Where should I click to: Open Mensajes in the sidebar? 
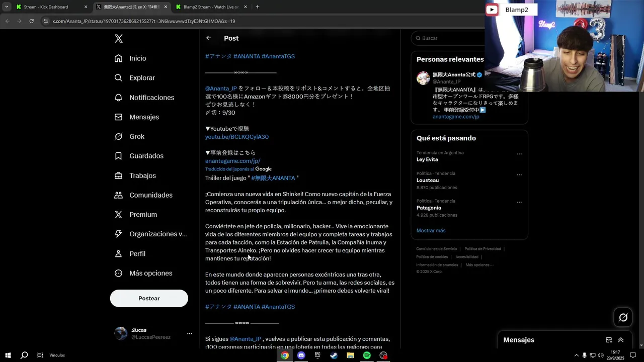pyautogui.click(x=137, y=117)
